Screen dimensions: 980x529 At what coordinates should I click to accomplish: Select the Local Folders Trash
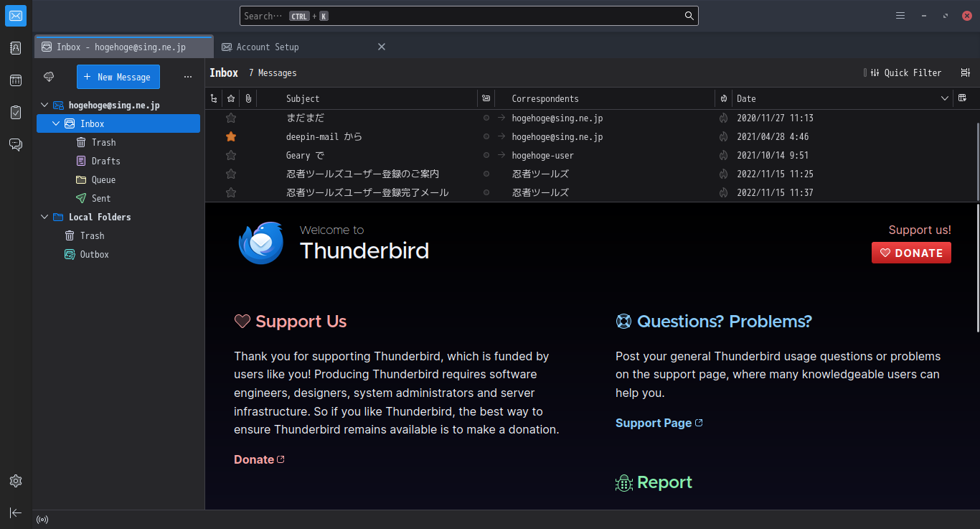(118, 235)
